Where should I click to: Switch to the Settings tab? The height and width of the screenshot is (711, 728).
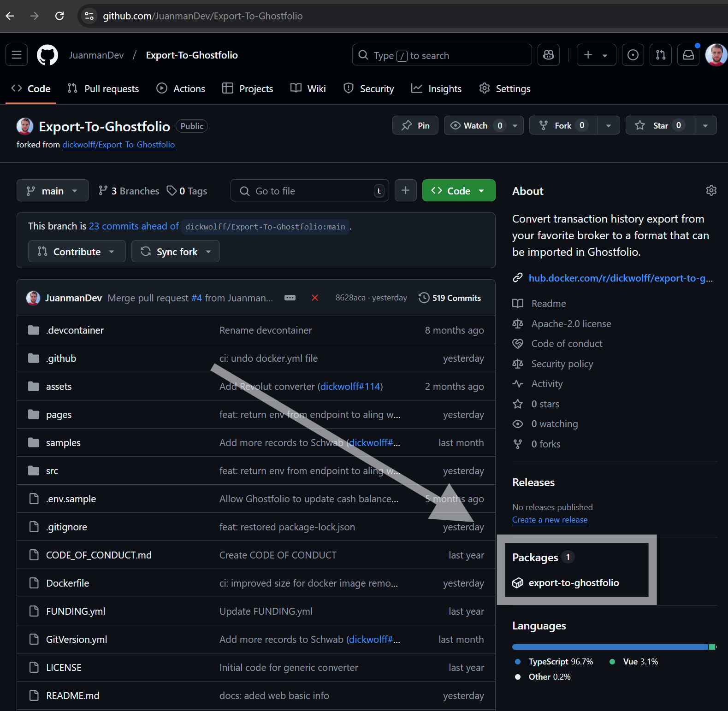click(x=505, y=88)
